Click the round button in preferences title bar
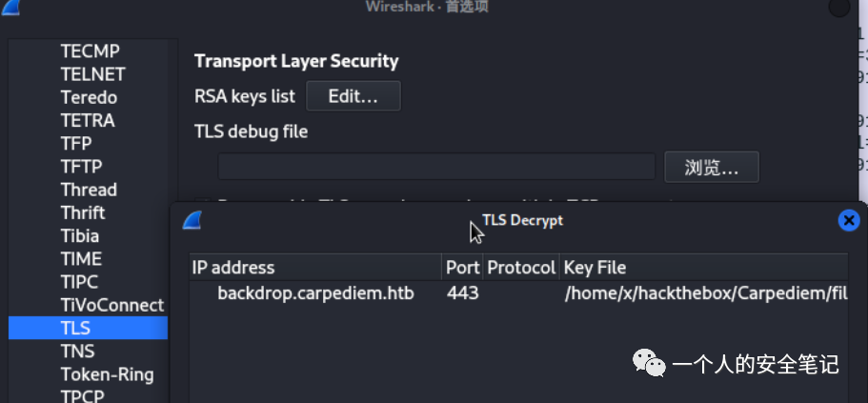 coord(839,8)
